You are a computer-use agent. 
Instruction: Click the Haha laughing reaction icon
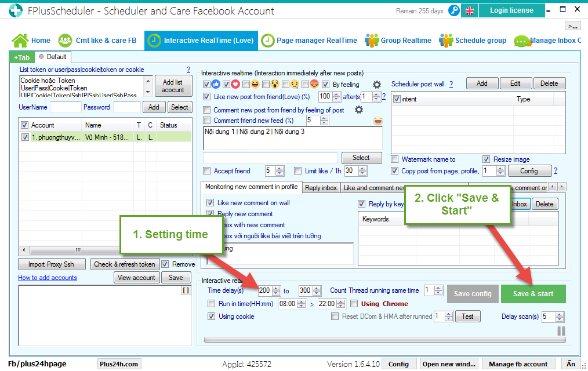255,84
